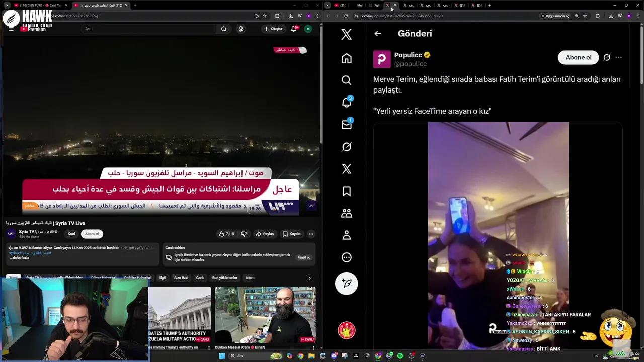
Task: Expand description with ...daha fazla
Action: pyautogui.click(x=19, y=258)
